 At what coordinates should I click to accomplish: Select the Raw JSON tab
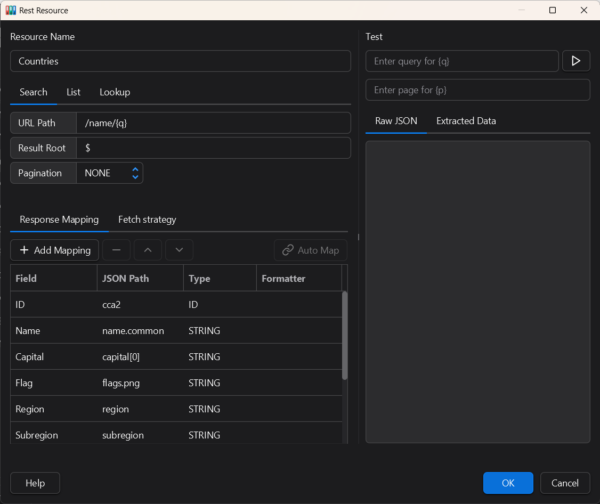[396, 121]
